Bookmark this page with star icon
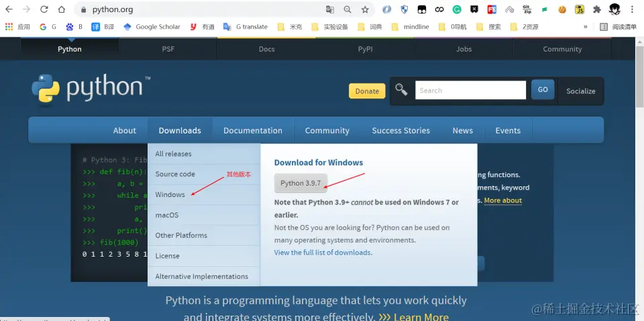The image size is (644, 321). click(x=365, y=9)
